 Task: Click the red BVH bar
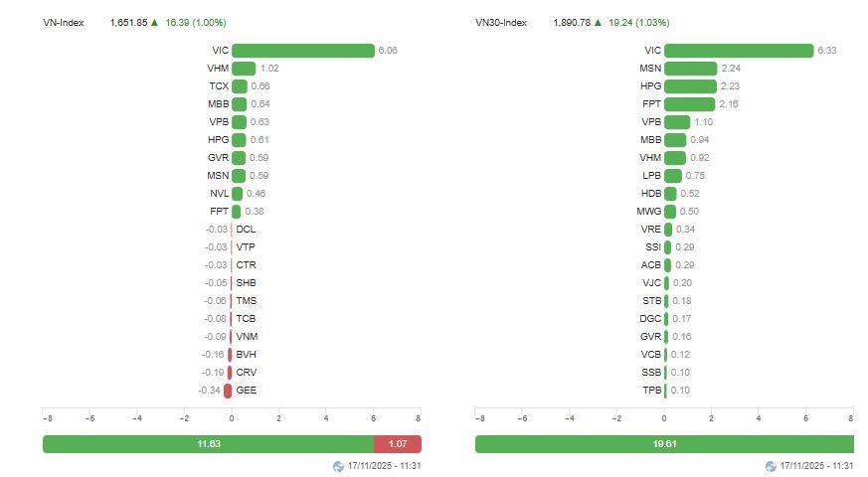(230, 355)
